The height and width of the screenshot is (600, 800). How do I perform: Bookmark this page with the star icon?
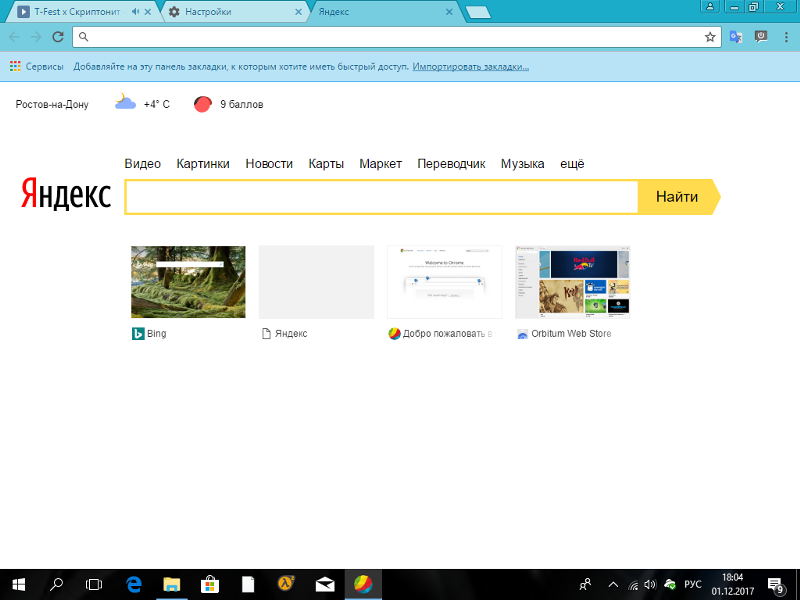point(710,37)
